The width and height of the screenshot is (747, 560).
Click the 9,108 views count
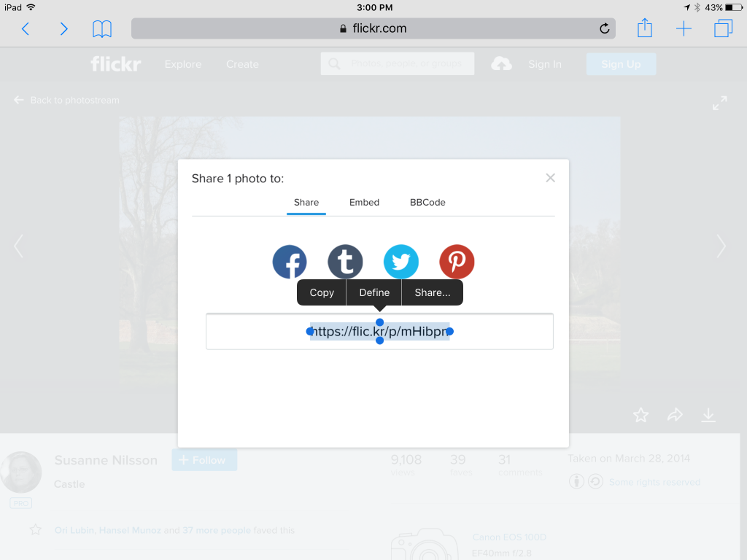pos(406,464)
